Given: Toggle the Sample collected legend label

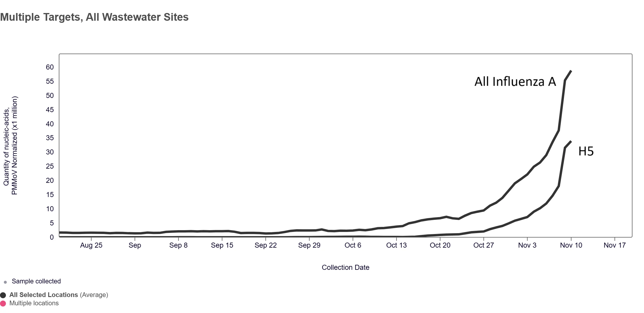Looking at the screenshot, I should pyautogui.click(x=36, y=281).
